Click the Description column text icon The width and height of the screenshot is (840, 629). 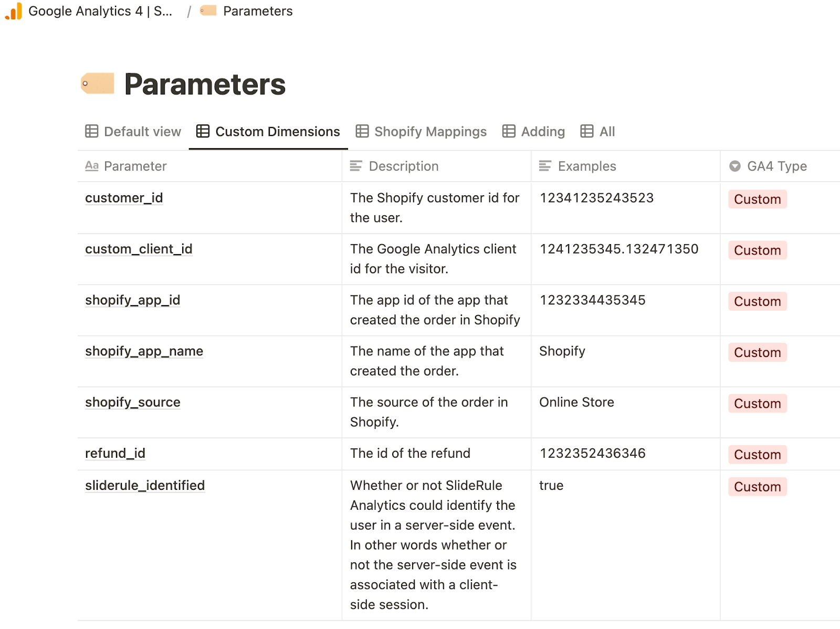coord(356,166)
